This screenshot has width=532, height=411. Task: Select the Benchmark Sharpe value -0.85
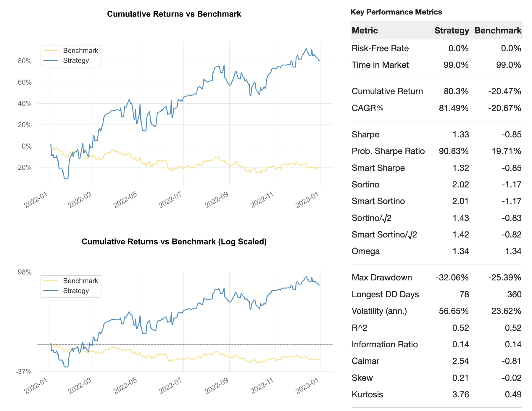[x=511, y=134]
